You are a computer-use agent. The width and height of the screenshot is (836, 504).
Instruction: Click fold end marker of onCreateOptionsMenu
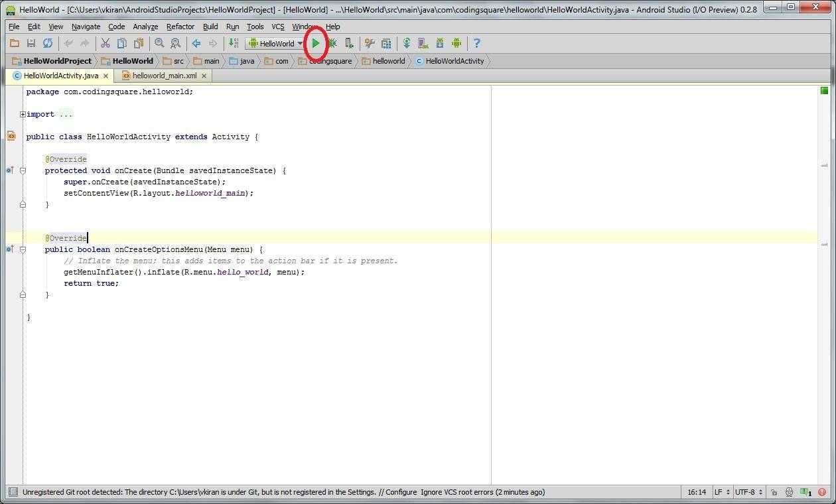(x=23, y=294)
